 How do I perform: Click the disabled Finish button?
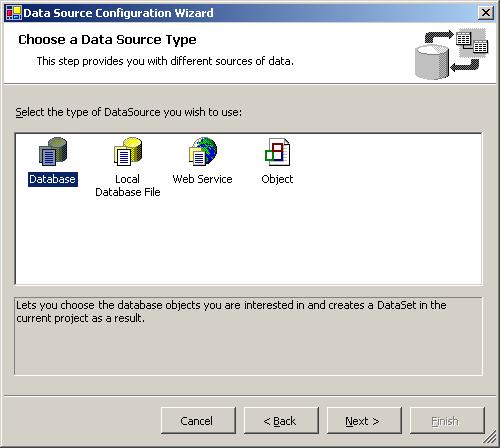coord(447,421)
